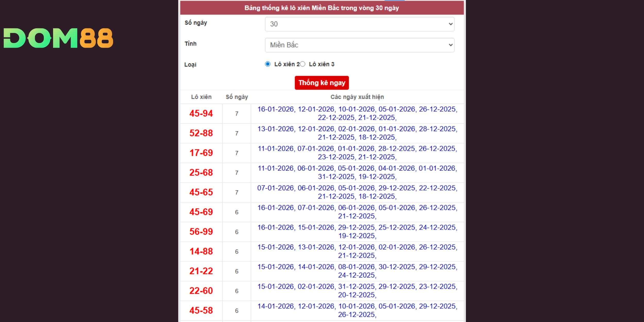644x322 pixels.
Task: Click the 52-88 lô xiên pair
Action: coord(201,133)
